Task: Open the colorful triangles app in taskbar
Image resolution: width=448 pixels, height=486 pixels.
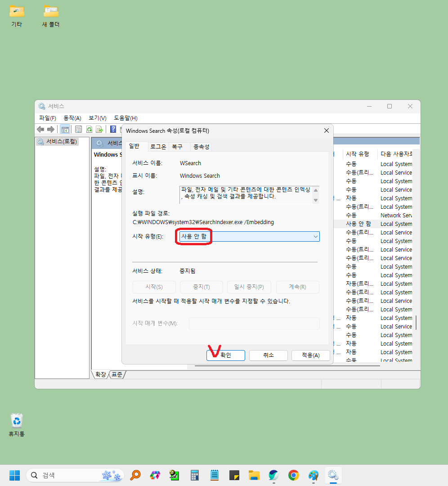Action: coord(155,475)
